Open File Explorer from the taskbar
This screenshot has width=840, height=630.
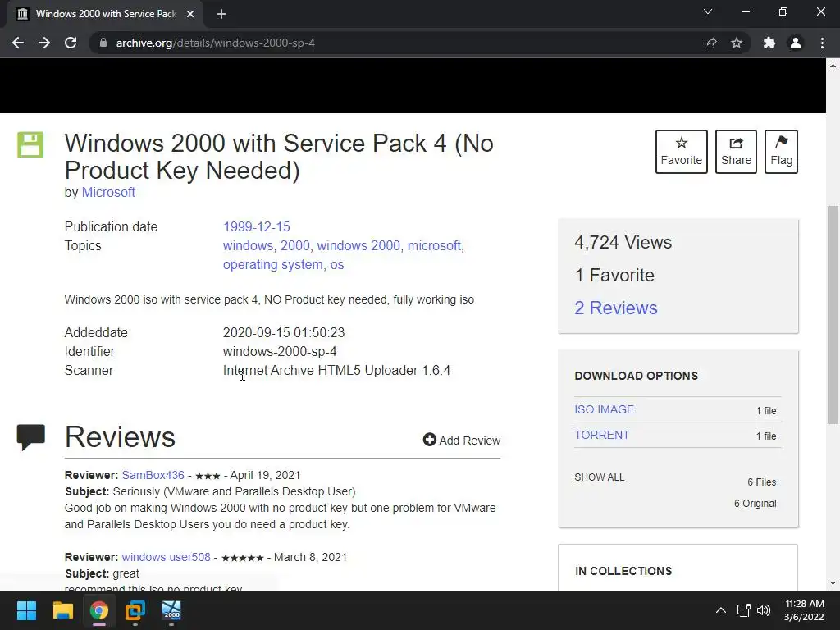[x=62, y=610]
